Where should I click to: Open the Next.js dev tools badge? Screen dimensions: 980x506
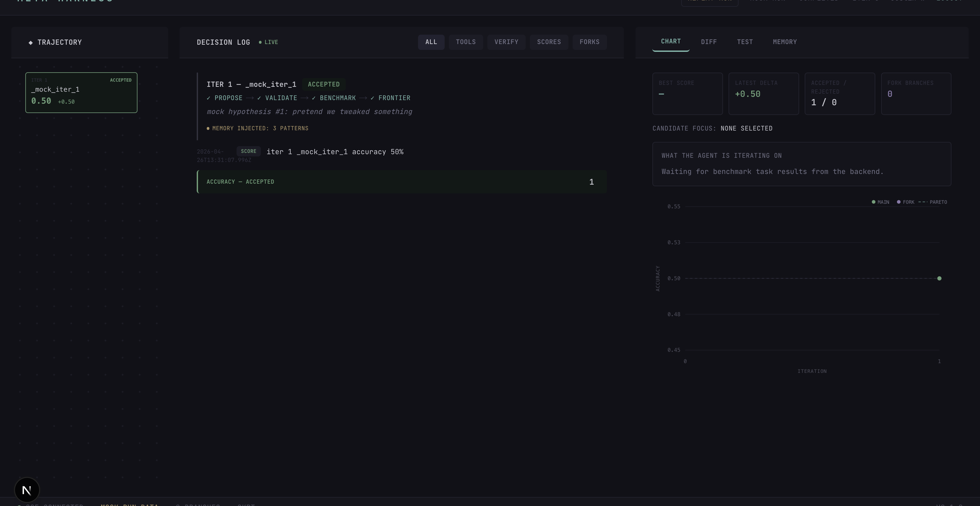tap(27, 490)
